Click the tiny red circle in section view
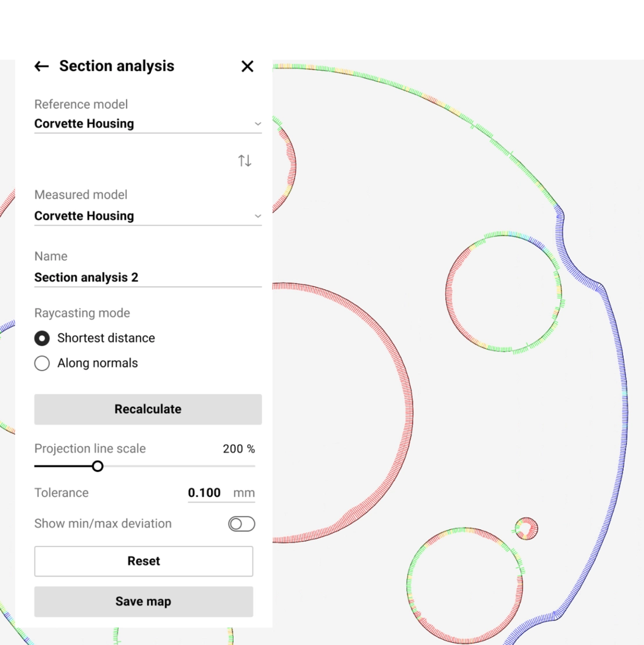This screenshot has width=644, height=645. click(x=527, y=529)
